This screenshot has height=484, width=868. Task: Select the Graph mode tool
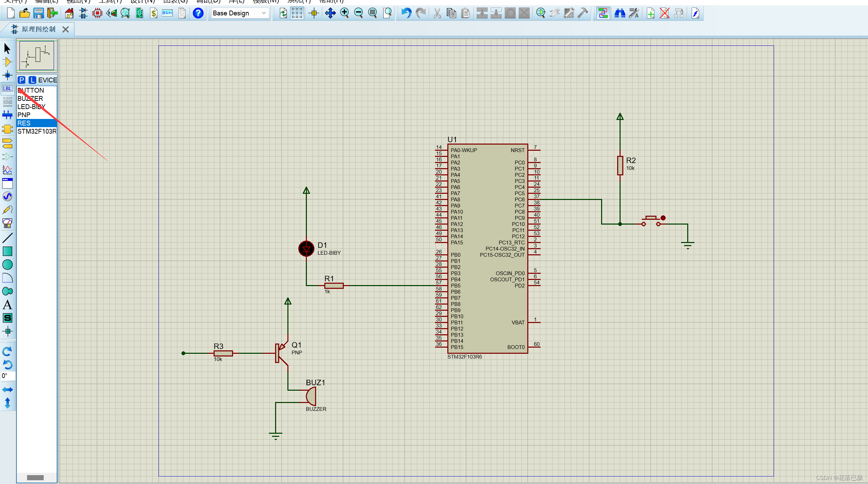click(x=7, y=170)
